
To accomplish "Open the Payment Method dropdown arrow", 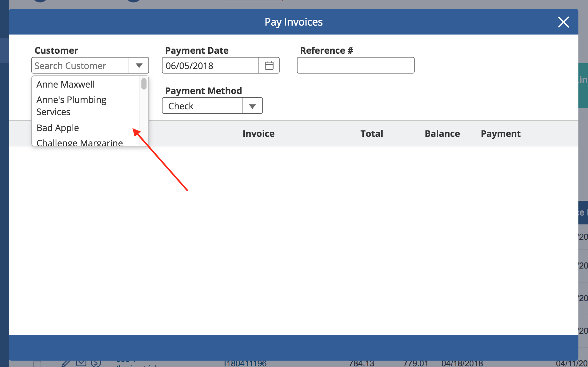I will coord(252,106).
